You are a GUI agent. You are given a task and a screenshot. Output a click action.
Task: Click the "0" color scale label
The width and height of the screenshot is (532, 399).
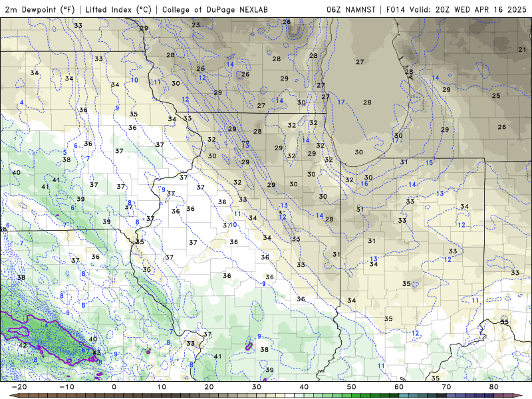pos(114,387)
